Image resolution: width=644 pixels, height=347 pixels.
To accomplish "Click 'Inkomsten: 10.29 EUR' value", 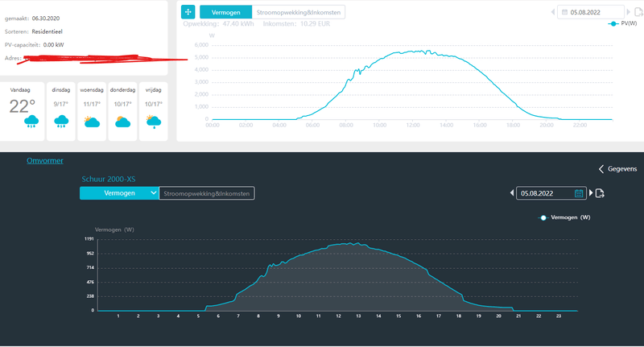I will pos(296,24).
